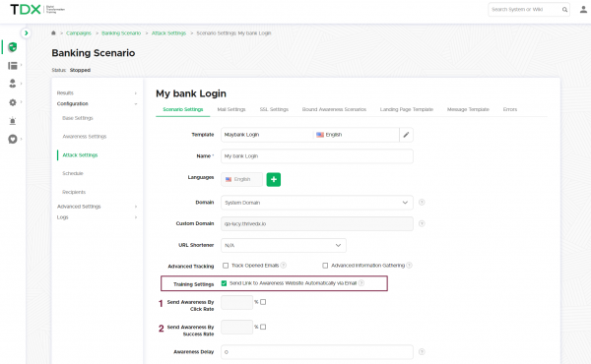Click the green plus add language button
Screen dimensions: 591x364
pos(274,180)
